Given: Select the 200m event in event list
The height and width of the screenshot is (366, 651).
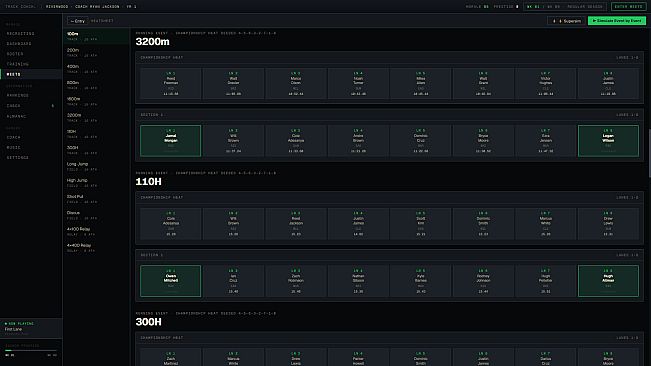Looking at the screenshot, I should click(96, 52).
